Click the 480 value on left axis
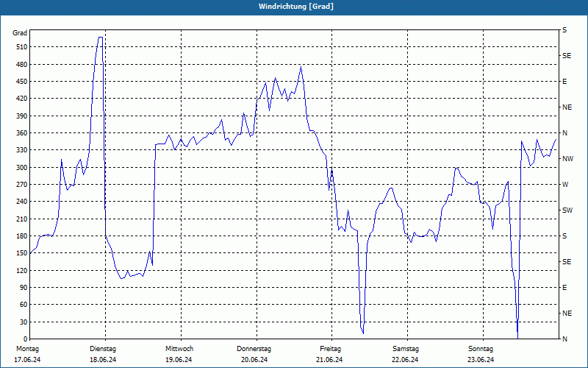 [x=22, y=64]
